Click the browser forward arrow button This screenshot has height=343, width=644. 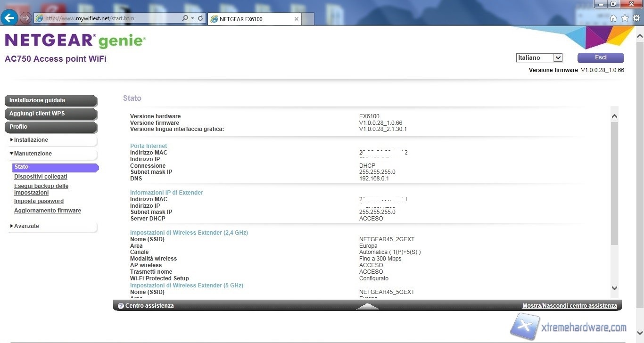click(26, 18)
